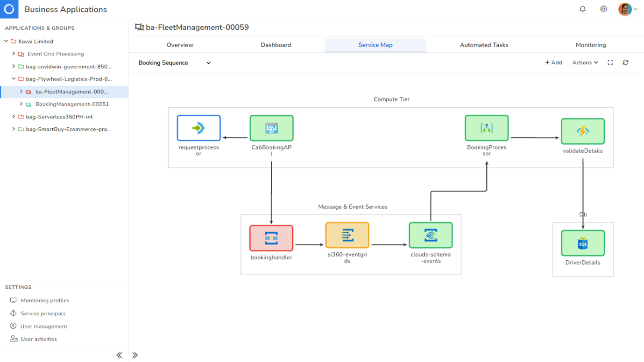Click the Serverless360 logo icon

[x=9, y=9]
